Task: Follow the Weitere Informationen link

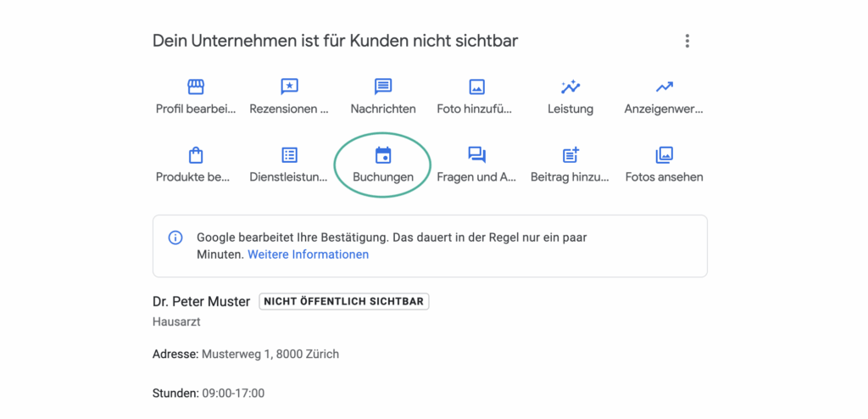Action: [308, 254]
